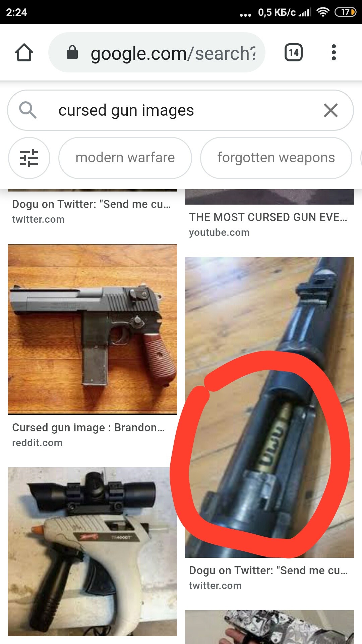The image size is (362, 644).
Task: Select the 'modern warfare' suggestion chip
Action: [125, 158]
